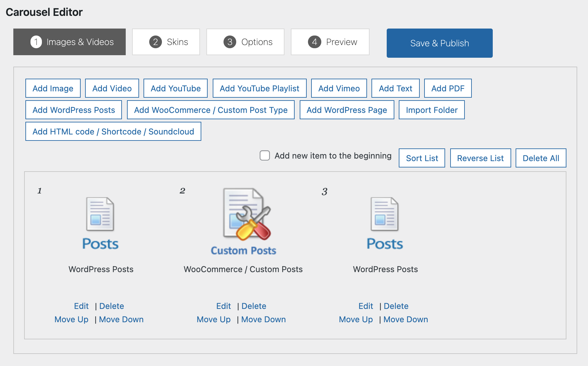Image resolution: width=588 pixels, height=366 pixels.
Task: Open the Options step tab
Action: click(x=245, y=42)
